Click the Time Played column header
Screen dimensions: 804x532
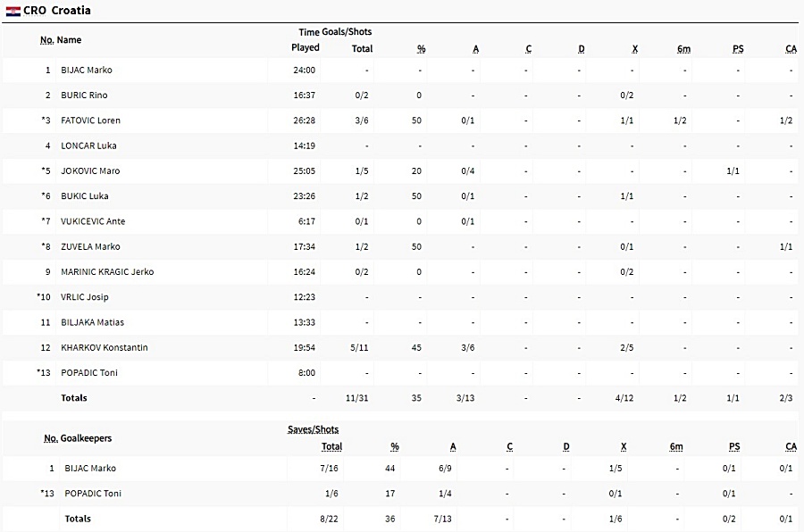pos(306,40)
